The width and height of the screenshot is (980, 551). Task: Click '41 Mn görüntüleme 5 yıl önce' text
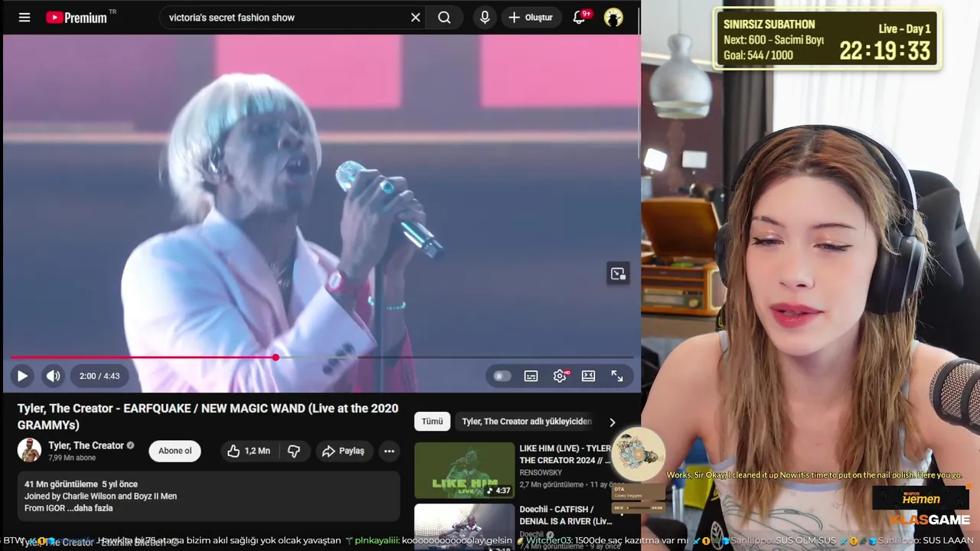tap(81, 484)
